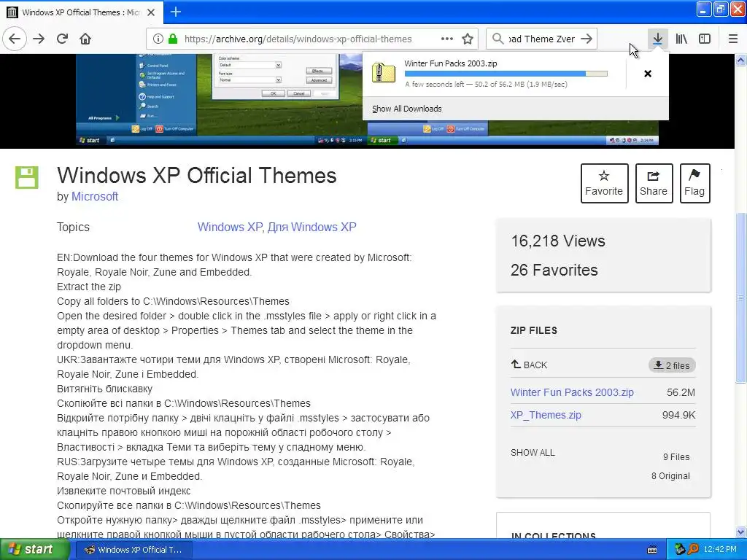Screen dimensions: 747x560
Task: Click the vertical scrollbar thumb
Action: click(741, 297)
